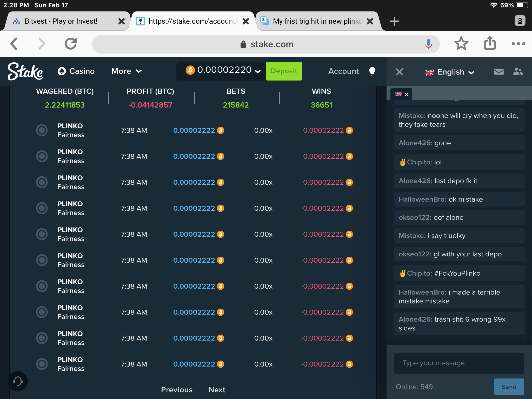Select the first PLINKO bet circle

(42, 130)
